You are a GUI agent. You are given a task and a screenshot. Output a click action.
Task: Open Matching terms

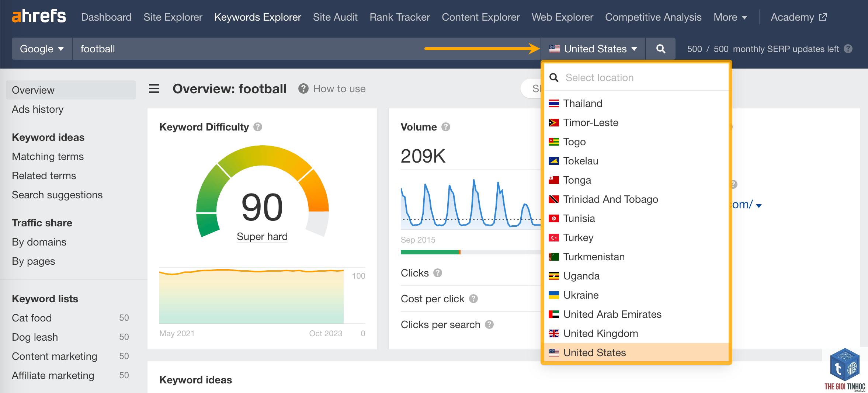coord(48,156)
